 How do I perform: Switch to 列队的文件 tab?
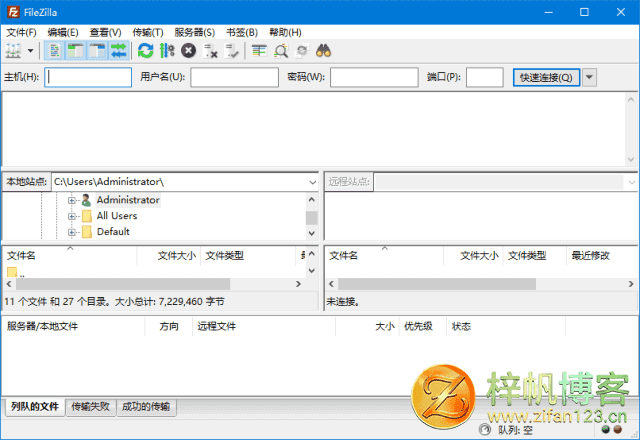click(x=35, y=407)
